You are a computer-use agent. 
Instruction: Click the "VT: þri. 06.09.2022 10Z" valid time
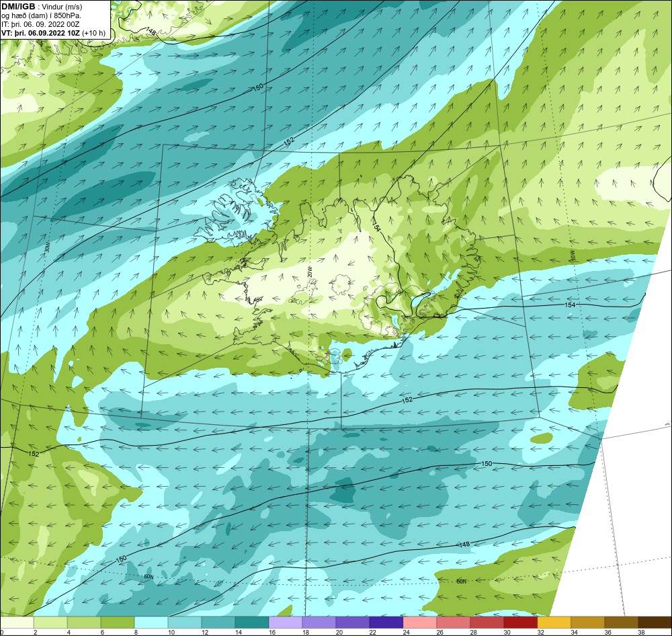click(x=41, y=33)
